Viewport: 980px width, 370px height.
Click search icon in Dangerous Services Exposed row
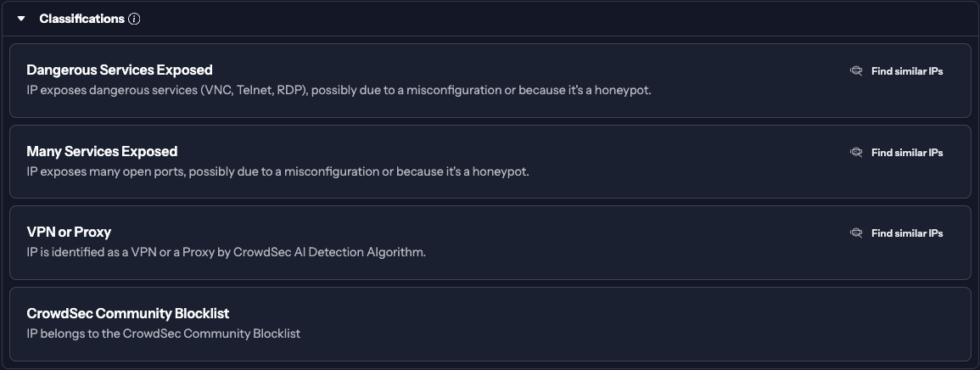pyautogui.click(x=856, y=71)
